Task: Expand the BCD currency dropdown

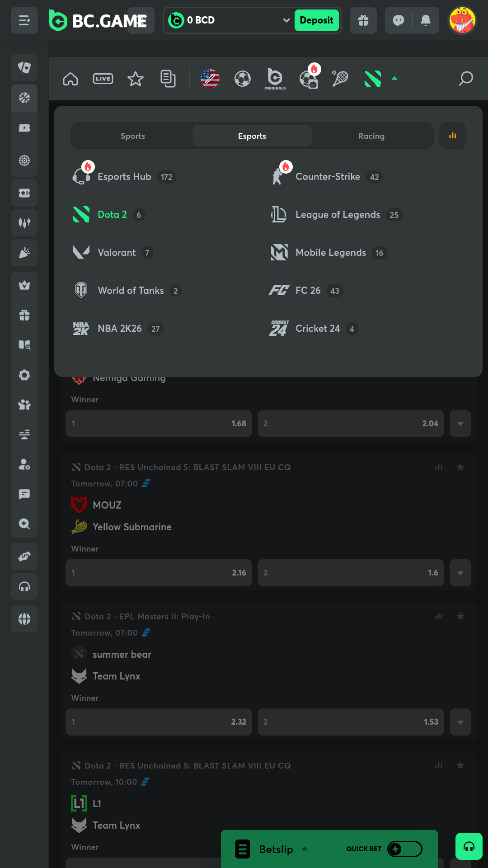Action: (286, 20)
